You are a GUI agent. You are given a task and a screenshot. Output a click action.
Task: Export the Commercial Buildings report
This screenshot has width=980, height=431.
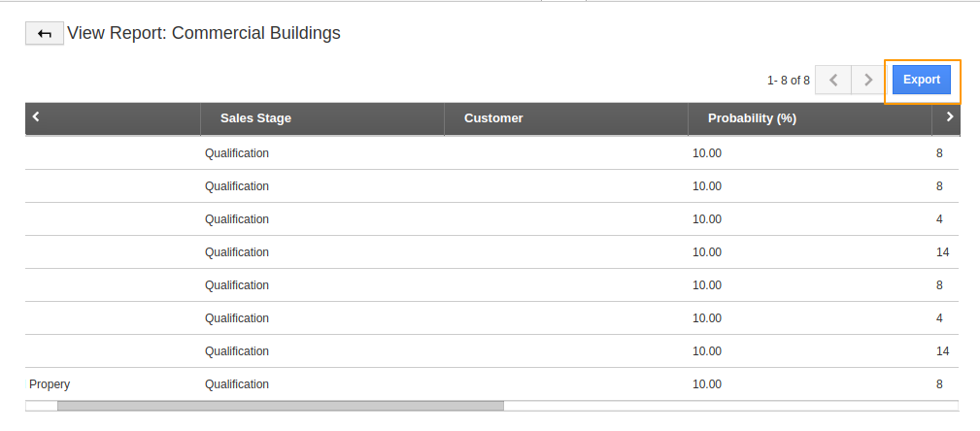click(x=921, y=80)
